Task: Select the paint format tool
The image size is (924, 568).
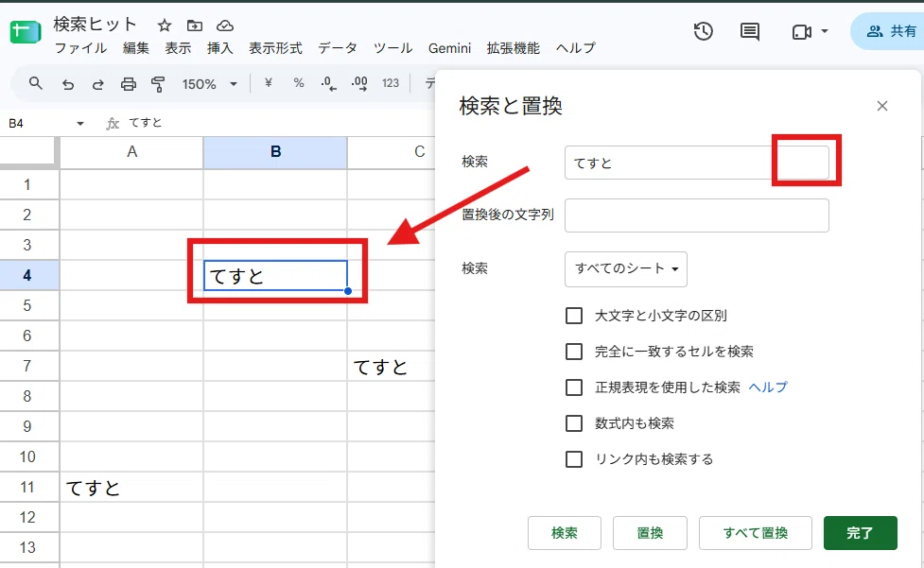Action: point(158,84)
